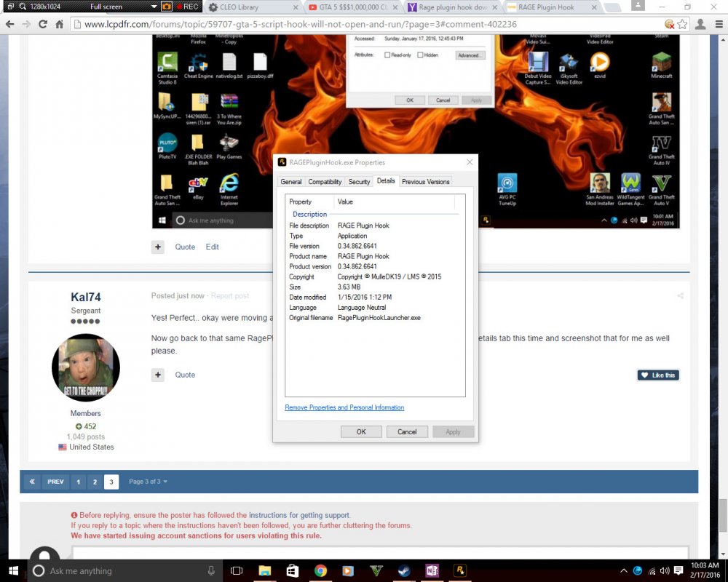This screenshot has height=582, width=728.
Task: Switch to the GTA 5 $$$1,000,000 YouTube tab
Action: pyautogui.click(x=353, y=7)
